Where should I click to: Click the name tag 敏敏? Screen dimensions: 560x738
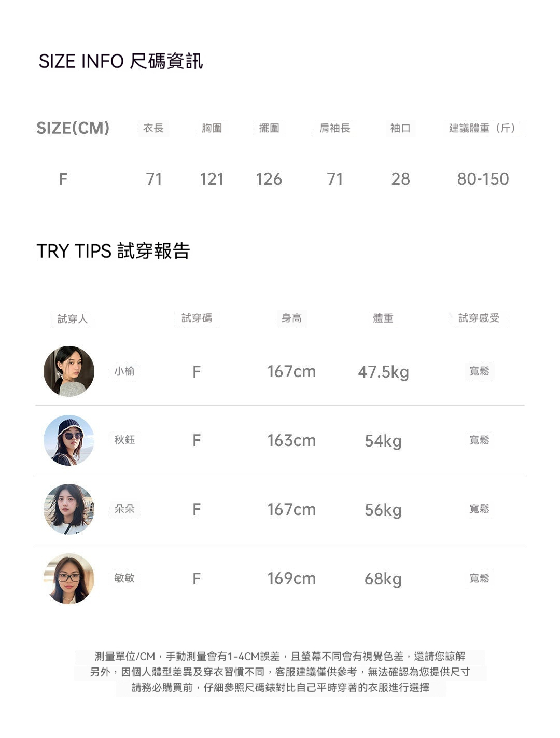[x=124, y=578]
